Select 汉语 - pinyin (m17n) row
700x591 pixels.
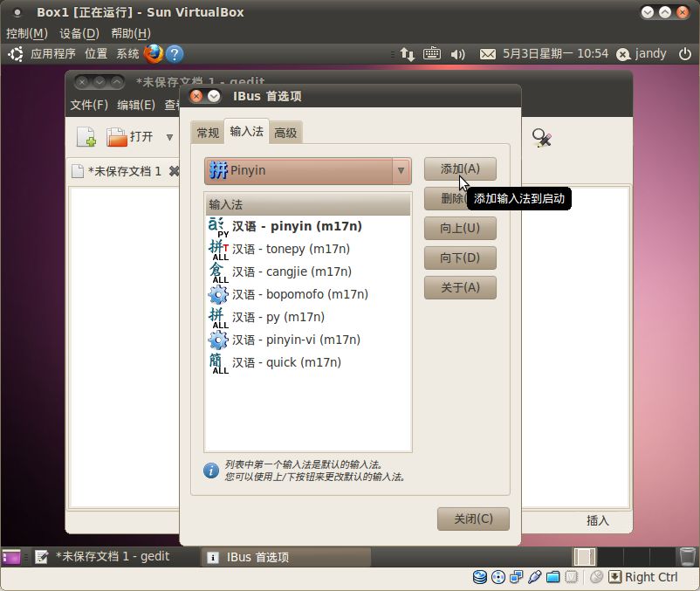[308, 227]
